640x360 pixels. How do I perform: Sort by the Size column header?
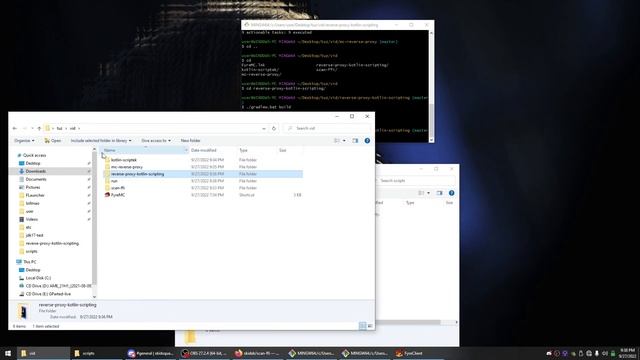coord(290,150)
